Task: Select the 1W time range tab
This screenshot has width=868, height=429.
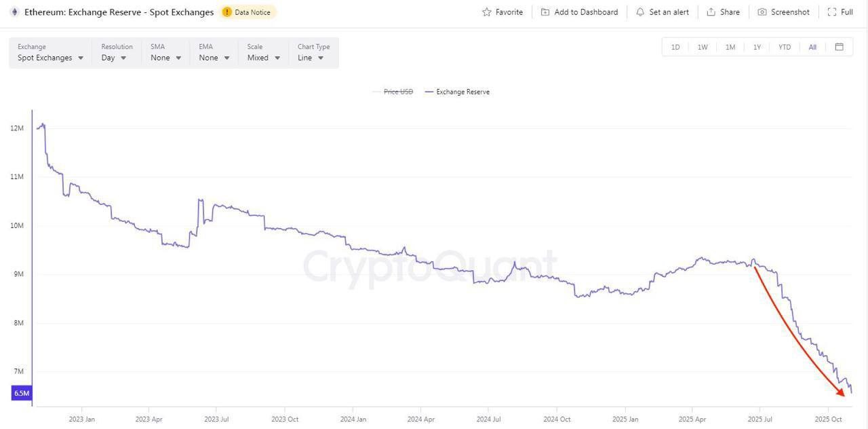Action: (x=703, y=47)
